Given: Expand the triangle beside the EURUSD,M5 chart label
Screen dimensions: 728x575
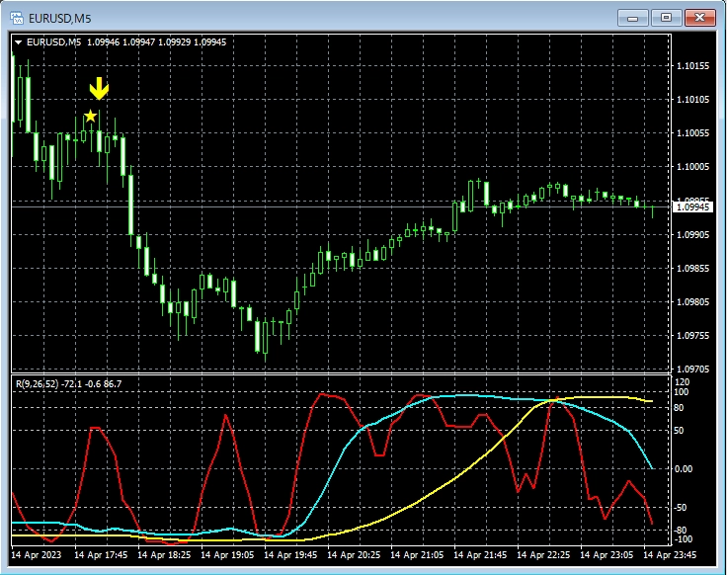Looking at the screenshot, I should coord(18,42).
